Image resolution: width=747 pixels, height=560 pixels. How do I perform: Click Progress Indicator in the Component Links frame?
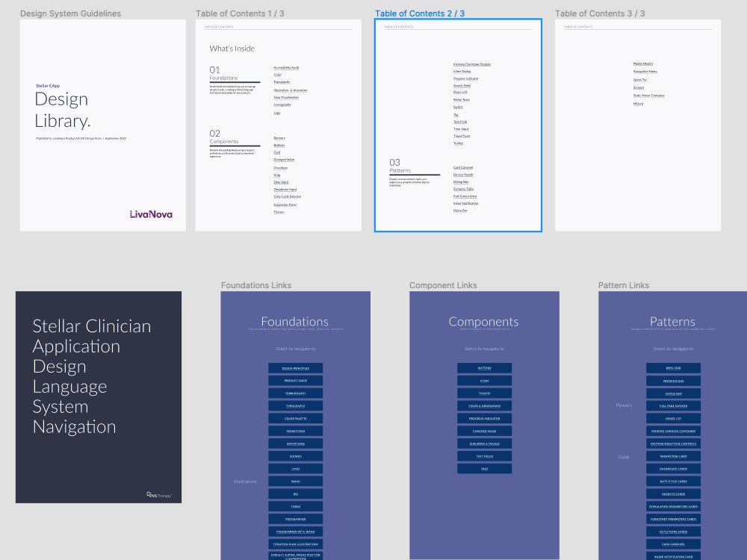coord(485,419)
